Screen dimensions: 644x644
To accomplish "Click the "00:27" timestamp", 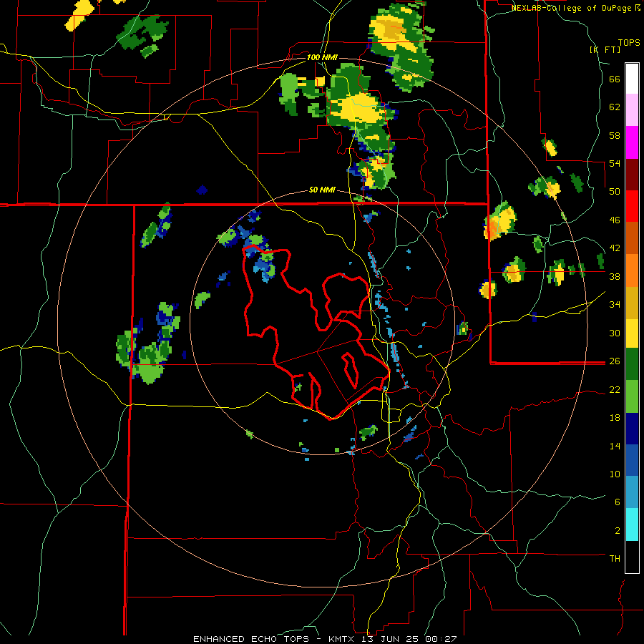I will coord(441,639).
